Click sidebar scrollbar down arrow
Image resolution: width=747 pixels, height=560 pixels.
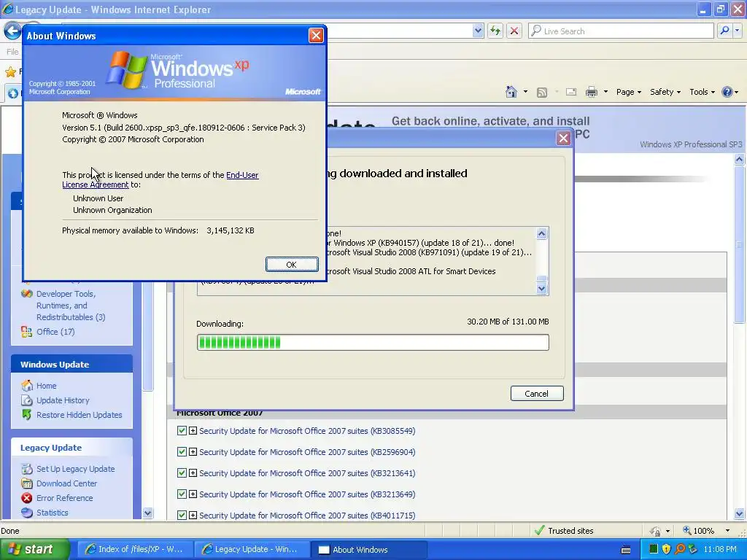pyautogui.click(x=147, y=513)
